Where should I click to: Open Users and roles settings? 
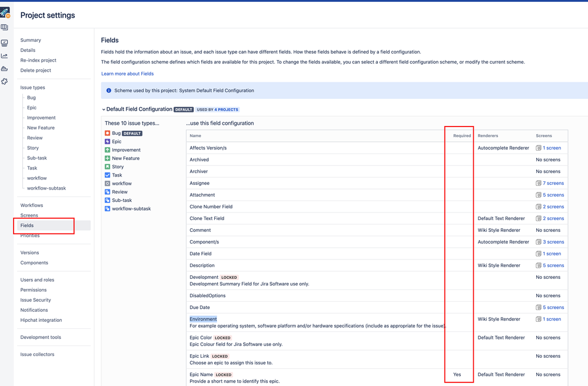(x=37, y=280)
